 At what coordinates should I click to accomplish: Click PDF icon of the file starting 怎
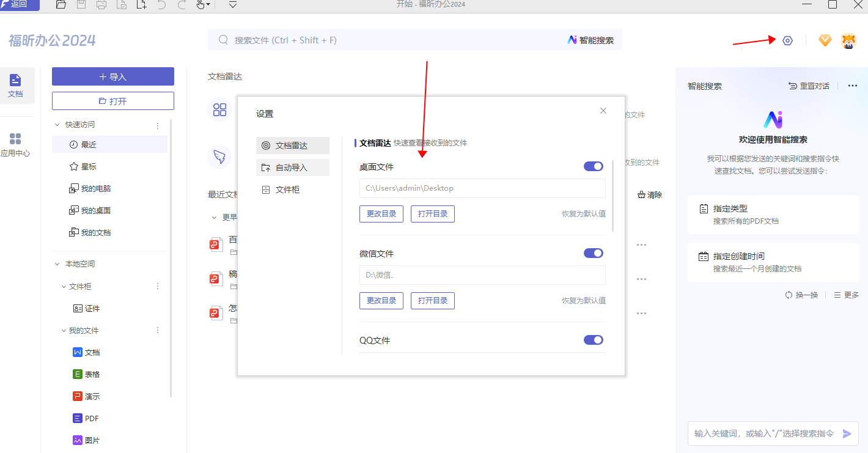pyautogui.click(x=216, y=313)
